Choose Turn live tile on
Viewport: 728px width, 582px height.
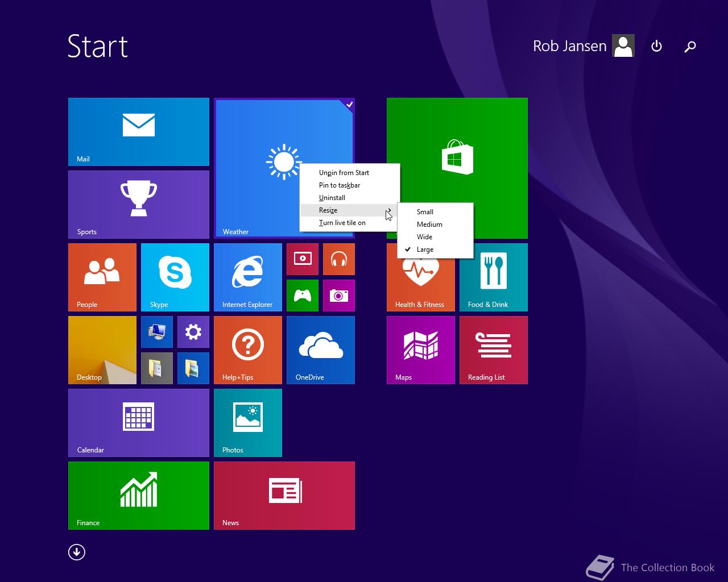(x=349, y=223)
